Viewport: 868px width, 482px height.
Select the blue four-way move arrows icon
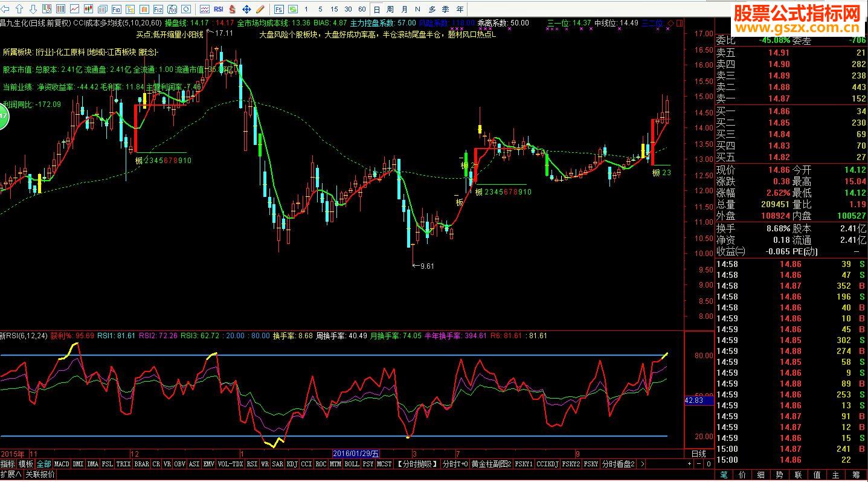pos(246,9)
